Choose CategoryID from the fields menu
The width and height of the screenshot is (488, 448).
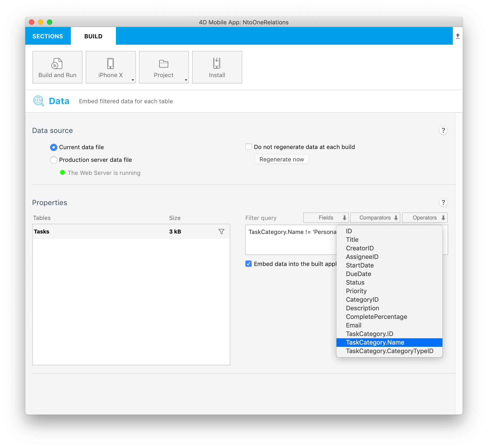pyautogui.click(x=389, y=300)
